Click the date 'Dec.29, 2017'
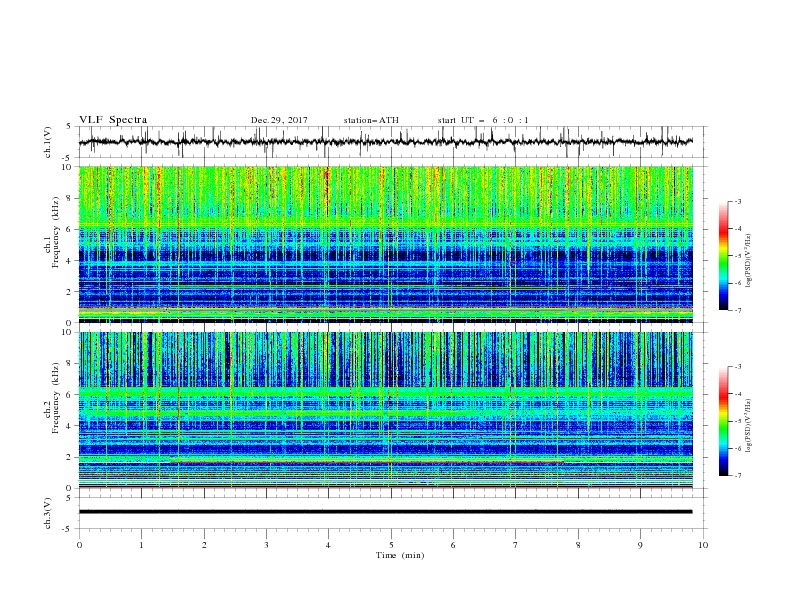 coord(279,120)
